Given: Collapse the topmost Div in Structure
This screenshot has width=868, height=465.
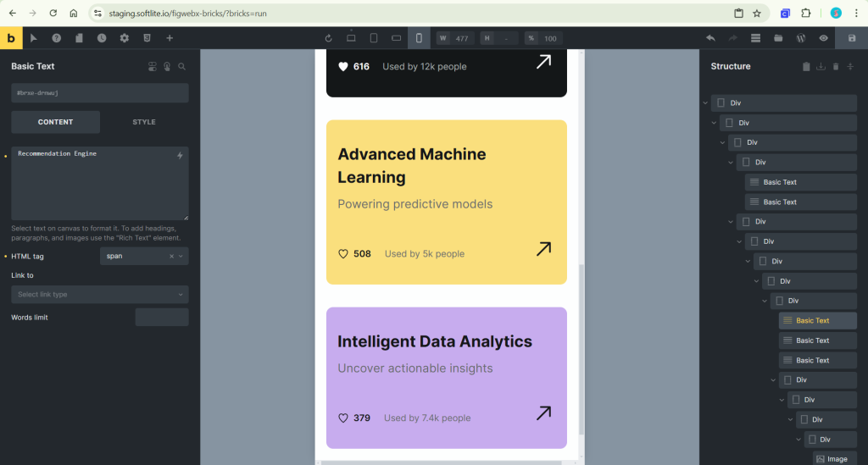Looking at the screenshot, I should tap(706, 102).
